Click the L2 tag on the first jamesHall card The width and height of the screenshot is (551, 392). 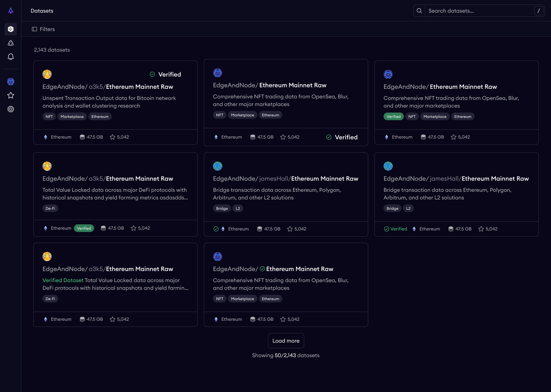(238, 209)
